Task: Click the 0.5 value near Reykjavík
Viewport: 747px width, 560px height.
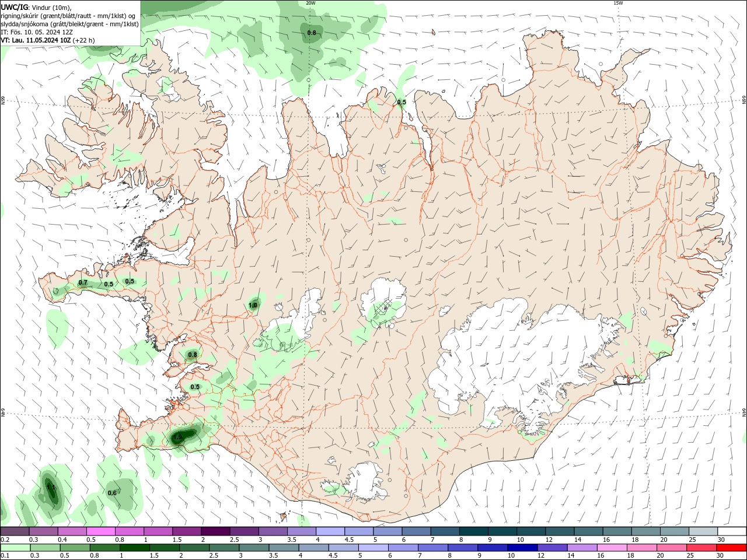Action: (x=195, y=387)
